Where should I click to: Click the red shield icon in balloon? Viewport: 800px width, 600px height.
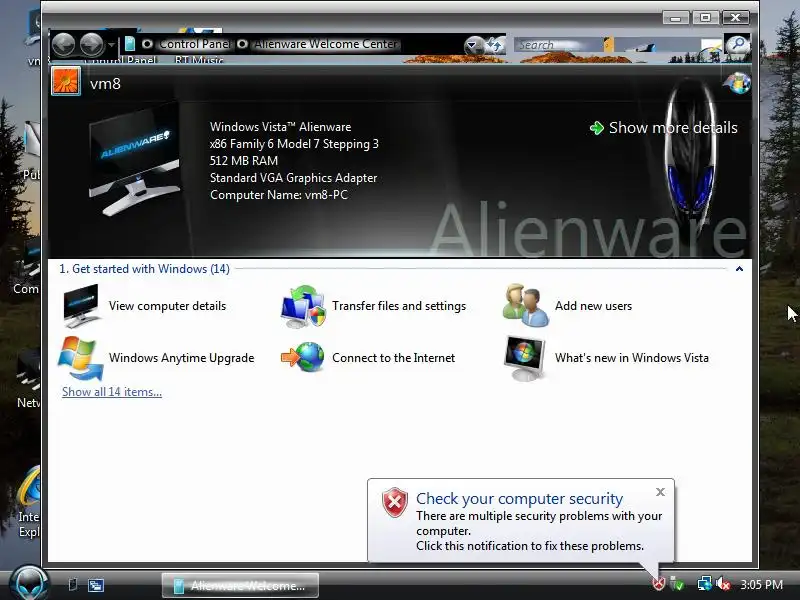tap(395, 503)
